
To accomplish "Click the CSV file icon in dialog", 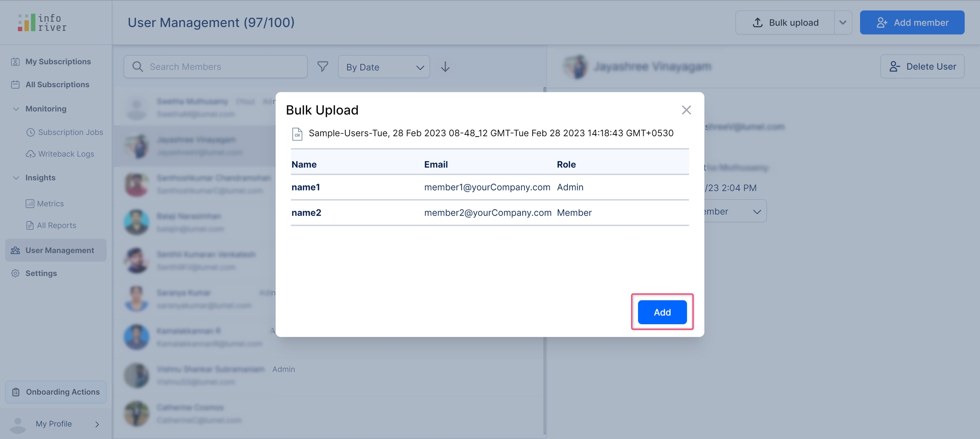I will (297, 134).
